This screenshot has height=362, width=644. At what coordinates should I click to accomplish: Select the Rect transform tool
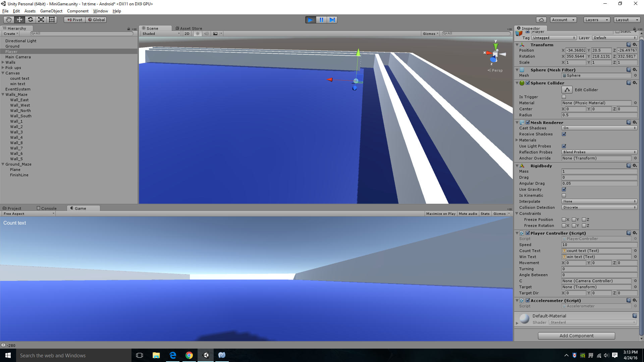click(x=52, y=20)
